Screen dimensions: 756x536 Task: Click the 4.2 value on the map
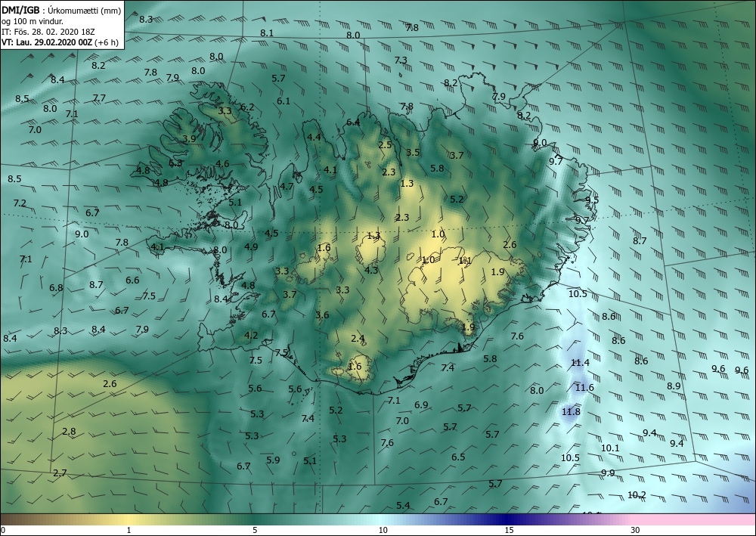[x=251, y=336]
